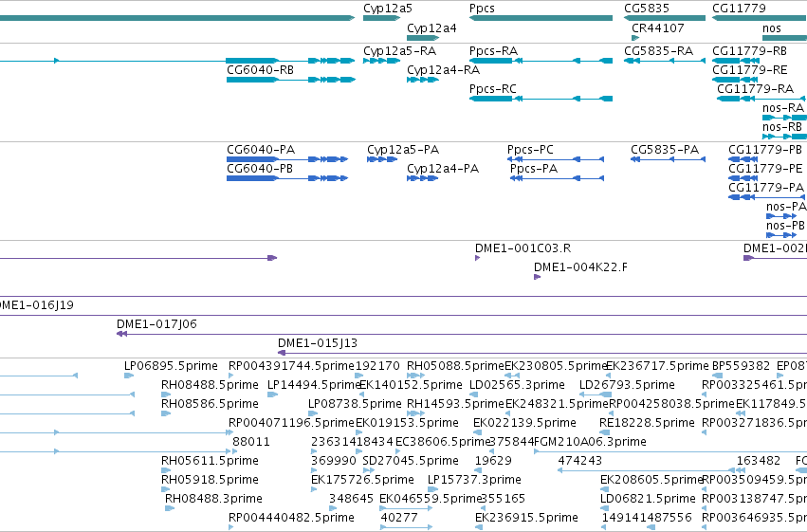Click the CG11779-RE transcript label
The height and width of the screenshot is (532, 807).
pos(749,70)
